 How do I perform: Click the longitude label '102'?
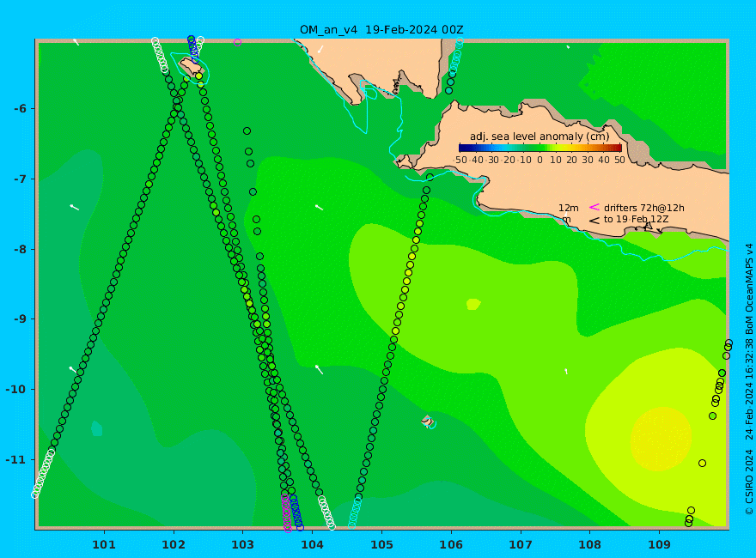pyautogui.click(x=173, y=545)
